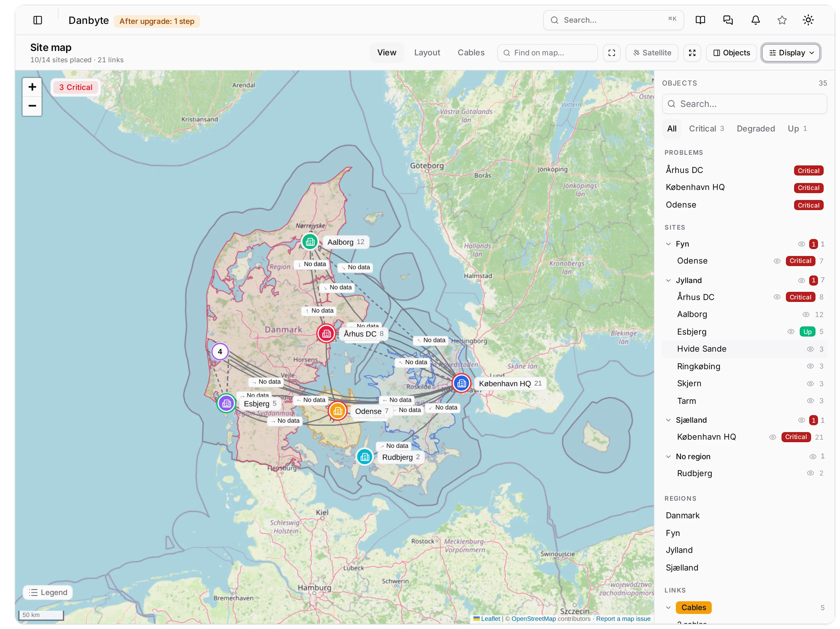Switch to the Cables tab
Image resolution: width=840 pixels, height=629 pixels.
click(x=471, y=53)
